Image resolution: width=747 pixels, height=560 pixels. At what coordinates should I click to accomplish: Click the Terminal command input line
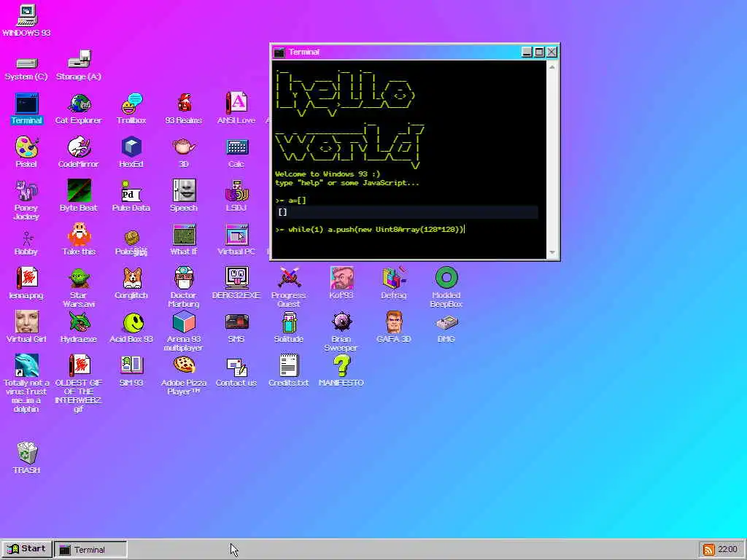point(406,230)
